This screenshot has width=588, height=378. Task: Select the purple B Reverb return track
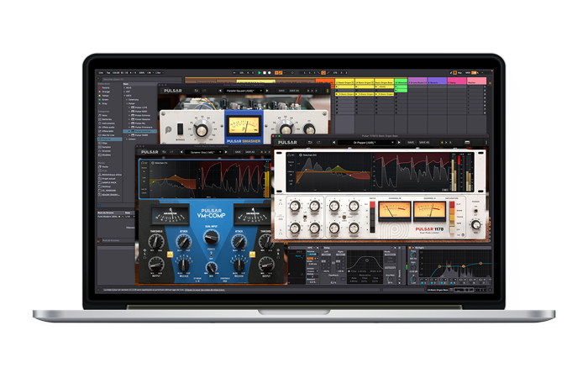point(438,82)
